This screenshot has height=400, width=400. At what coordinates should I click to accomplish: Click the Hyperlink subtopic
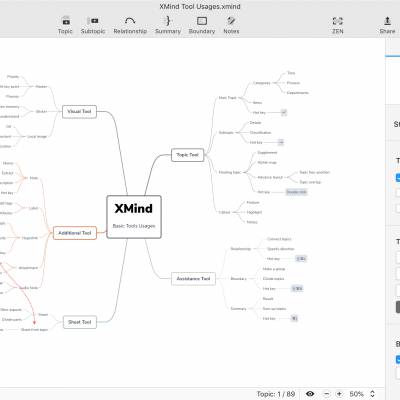pyautogui.click(x=30, y=238)
